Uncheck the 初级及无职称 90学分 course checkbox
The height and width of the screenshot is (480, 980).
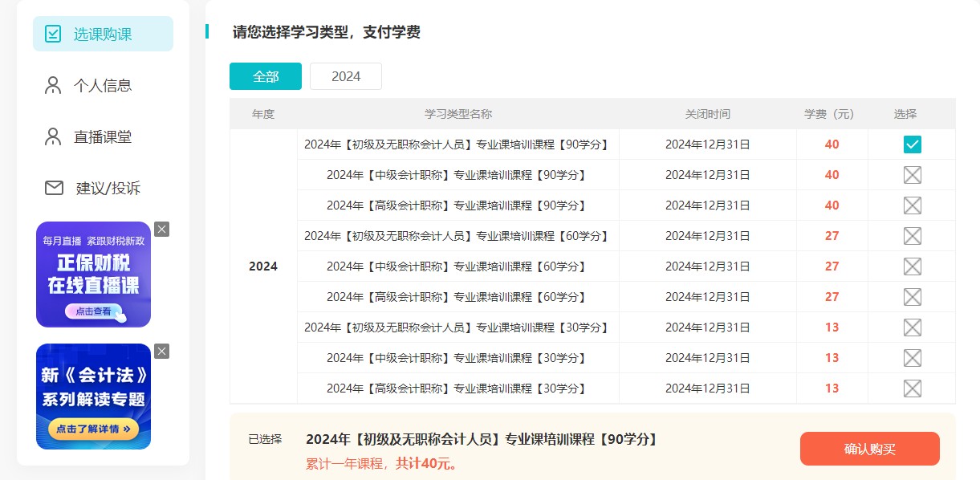912,144
